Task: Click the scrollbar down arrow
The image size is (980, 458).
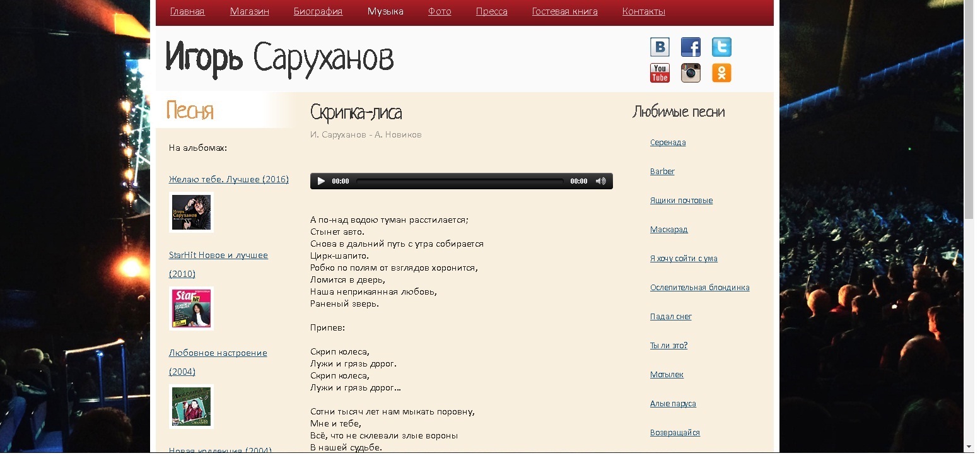Action: [969, 447]
